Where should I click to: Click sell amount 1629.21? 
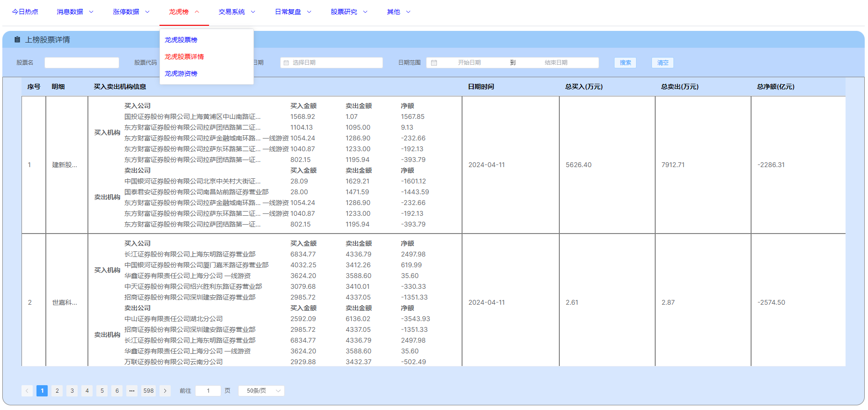pyautogui.click(x=357, y=181)
